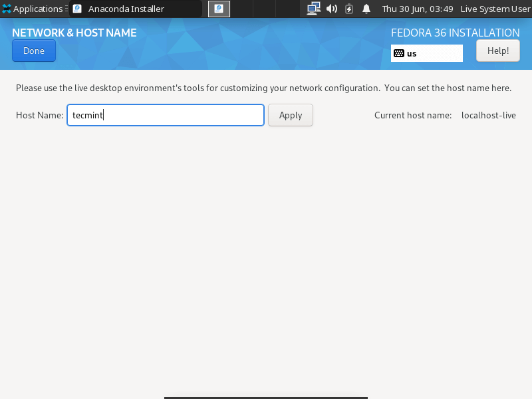Switch to Anaconda Installer taskbar item

136,9
